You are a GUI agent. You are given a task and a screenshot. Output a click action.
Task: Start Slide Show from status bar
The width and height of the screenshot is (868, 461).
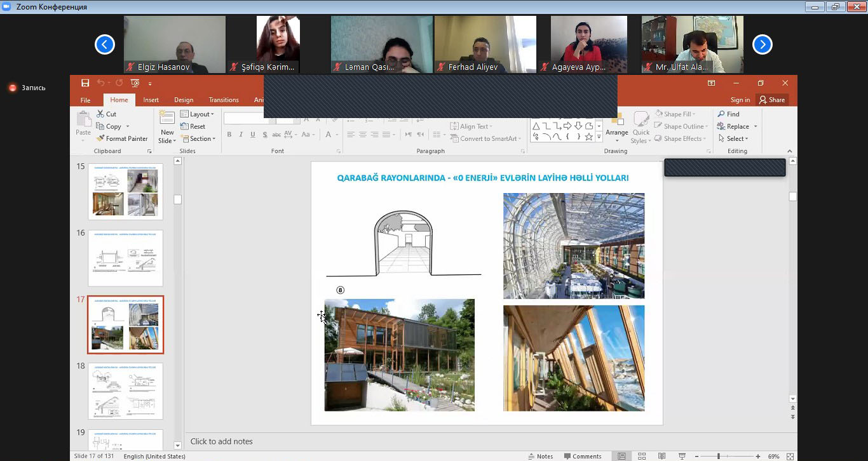pyautogui.click(x=682, y=456)
